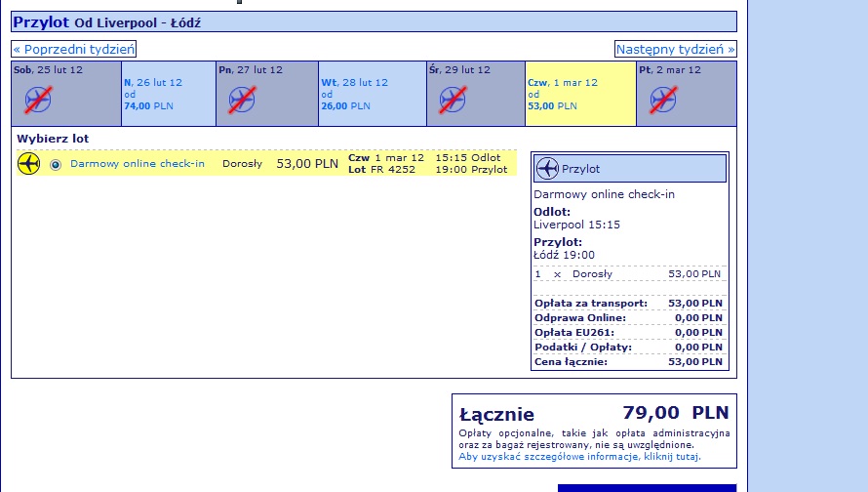Click the 26,00 PLN fare price
868x492 pixels.
pyautogui.click(x=345, y=105)
